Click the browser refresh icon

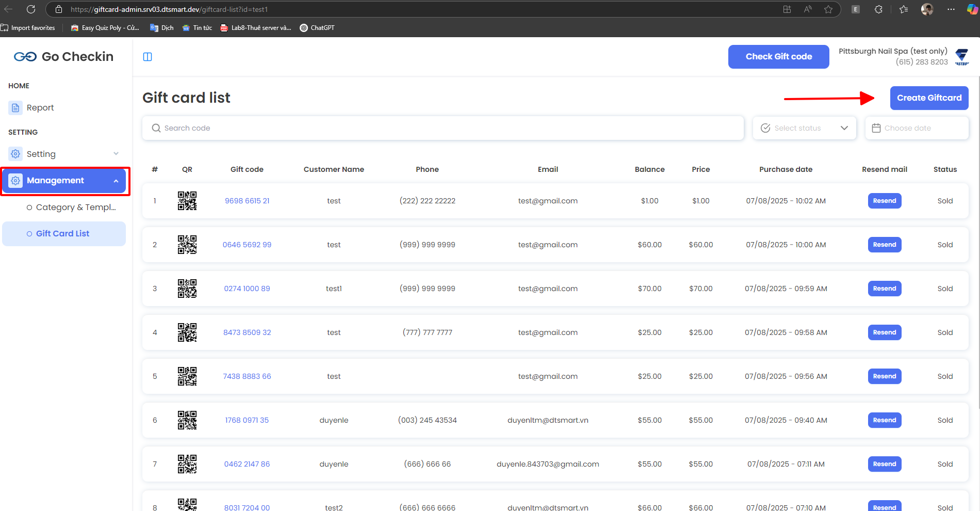pos(31,9)
